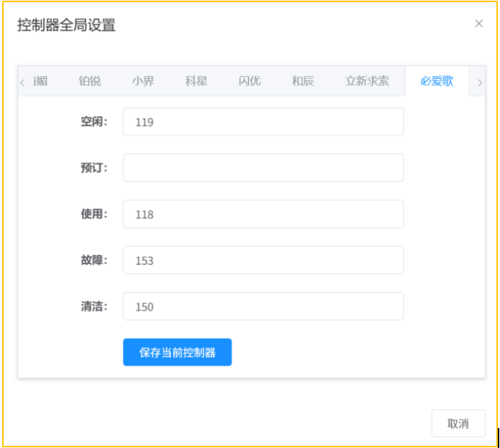
Task: Click the 空闲 label
Action: coord(94,122)
